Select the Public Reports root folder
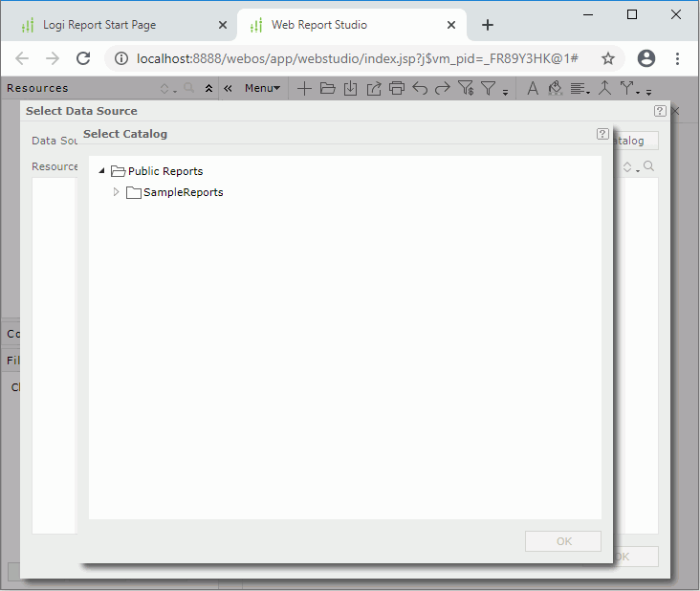This screenshot has width=700, height=591. [x=164, y=171]
